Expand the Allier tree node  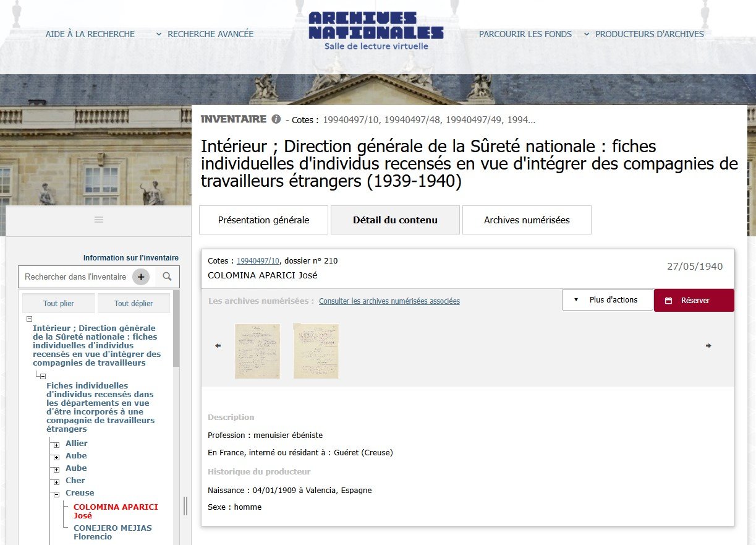56,444
